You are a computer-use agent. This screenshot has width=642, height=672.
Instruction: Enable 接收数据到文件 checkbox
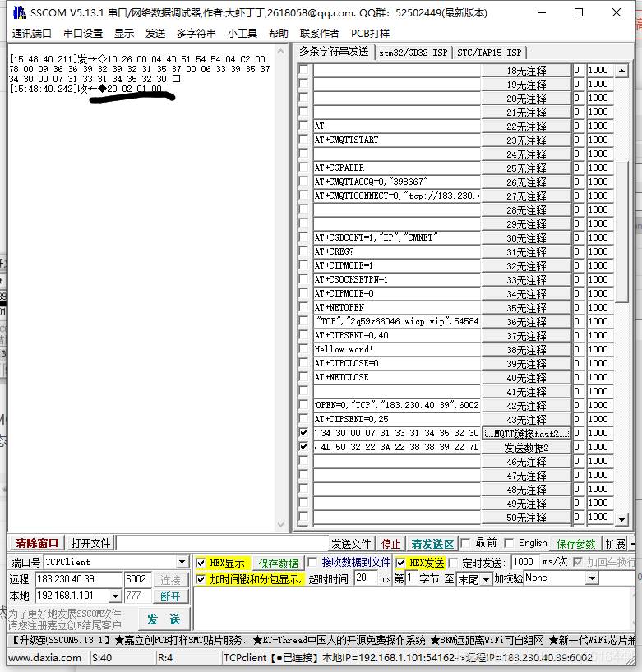pyautogui.click(x=312, y=562)
